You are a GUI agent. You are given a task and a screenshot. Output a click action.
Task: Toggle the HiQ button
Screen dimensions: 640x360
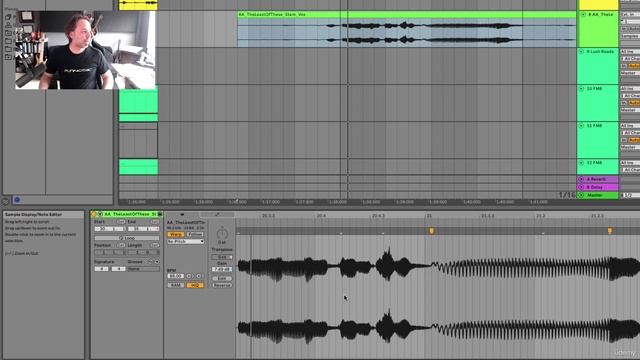click(195, 285)
